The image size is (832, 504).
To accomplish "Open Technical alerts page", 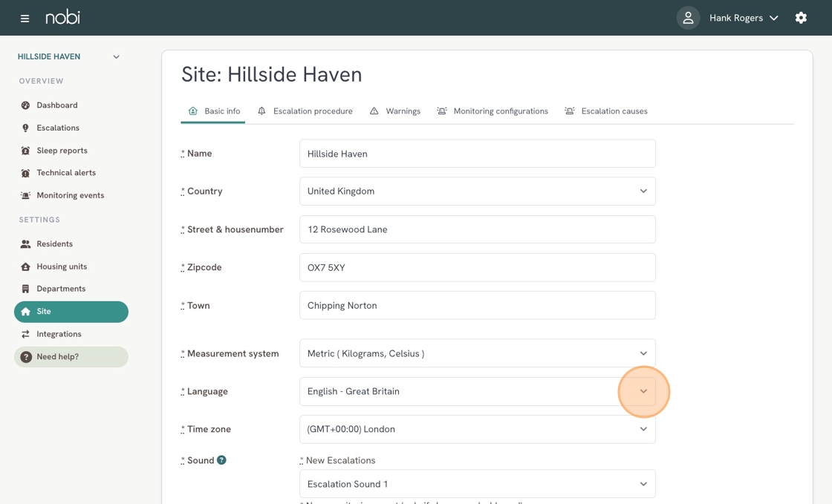I will click(x=66, y=173).
